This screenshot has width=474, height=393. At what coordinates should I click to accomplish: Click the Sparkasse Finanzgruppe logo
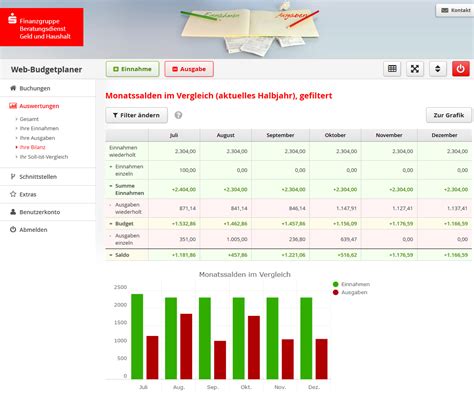42,27
